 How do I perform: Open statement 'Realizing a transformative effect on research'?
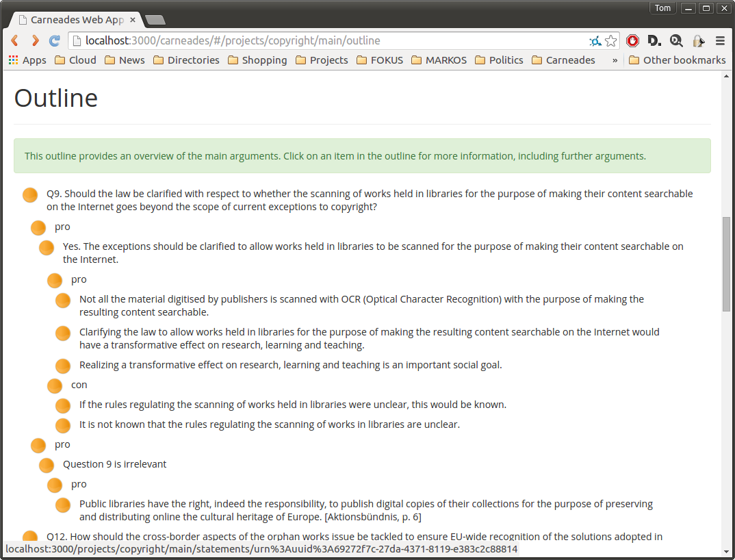click(291, 365)
